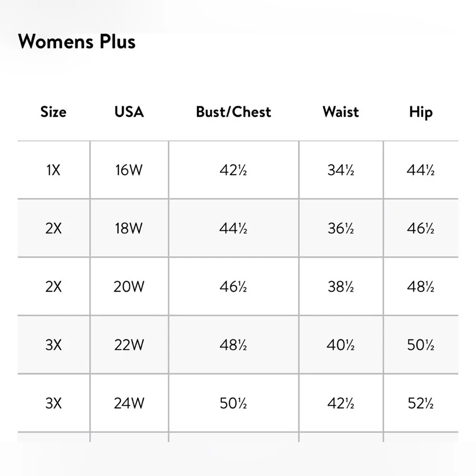This screenshot has width=476, height=476.
Task: Click the 52½ hip measurement
Action: (x=421, y=404)
